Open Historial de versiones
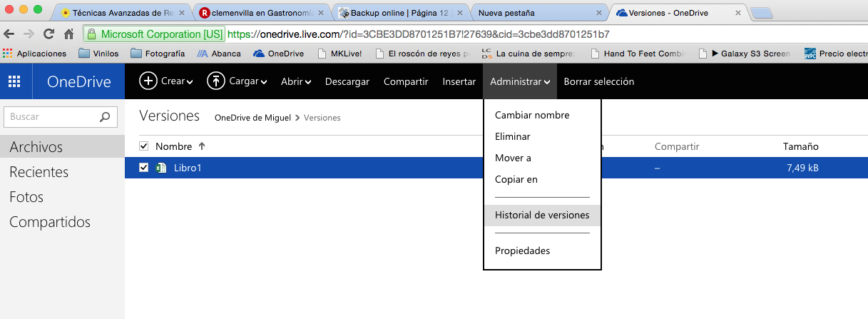 click(542, 215)
